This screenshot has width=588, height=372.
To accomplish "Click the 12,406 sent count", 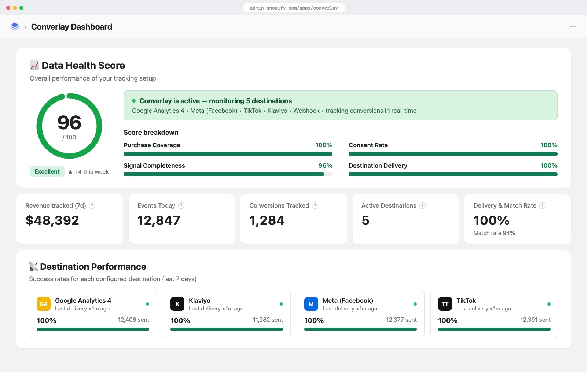I will pyautogui.click(x=133, y=320).
